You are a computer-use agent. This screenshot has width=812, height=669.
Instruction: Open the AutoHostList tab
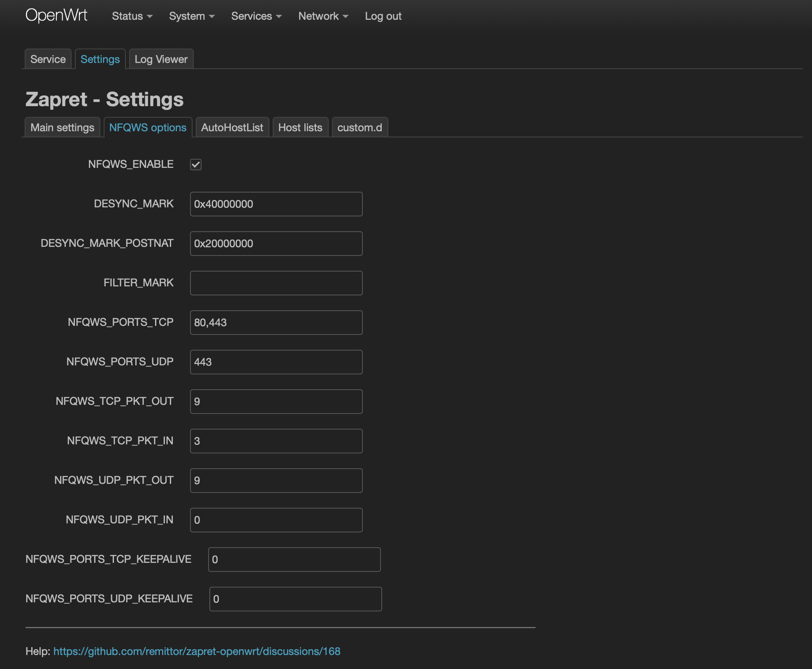[x=232, y=128]
